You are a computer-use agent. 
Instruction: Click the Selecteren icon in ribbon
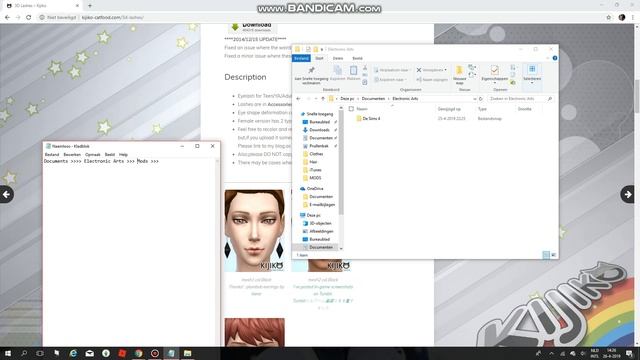coord(532,69)
